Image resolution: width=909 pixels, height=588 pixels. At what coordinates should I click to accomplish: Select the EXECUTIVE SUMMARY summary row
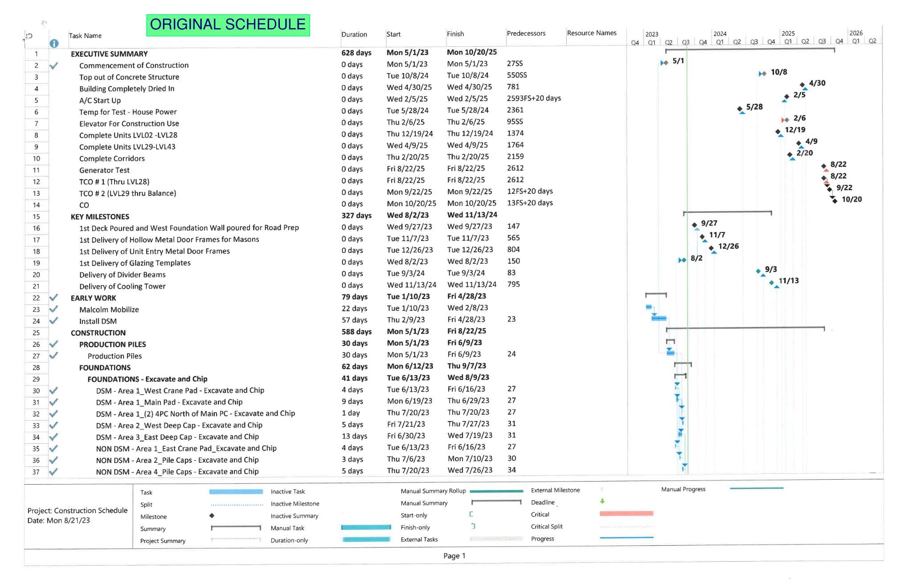[x=109, y=54]
